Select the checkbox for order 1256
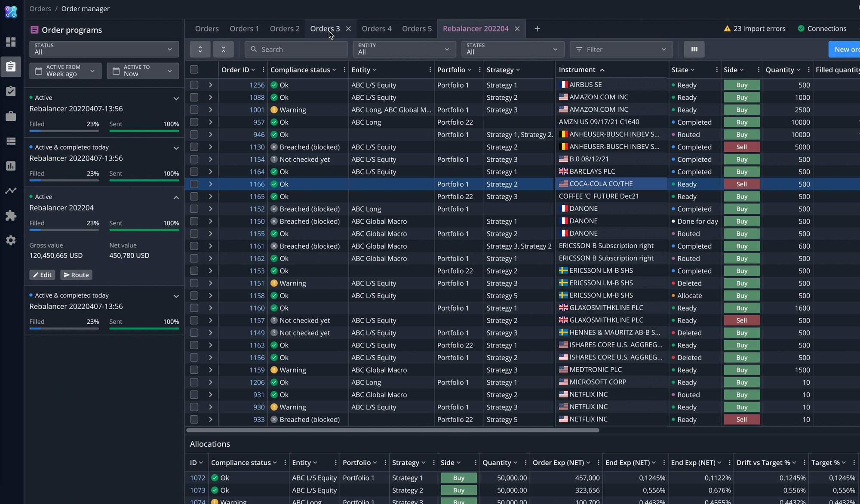The image size is (860, 504). pos(194,85)
